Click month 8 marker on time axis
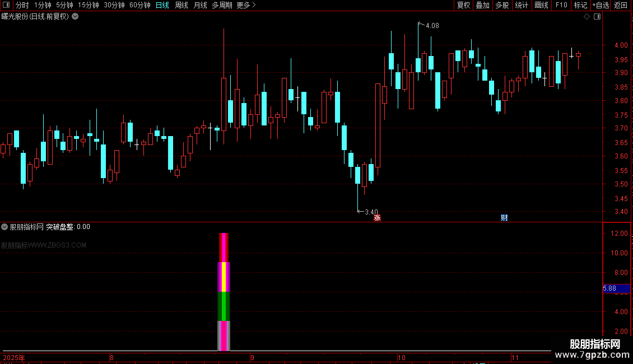 (x=112, y=358)
